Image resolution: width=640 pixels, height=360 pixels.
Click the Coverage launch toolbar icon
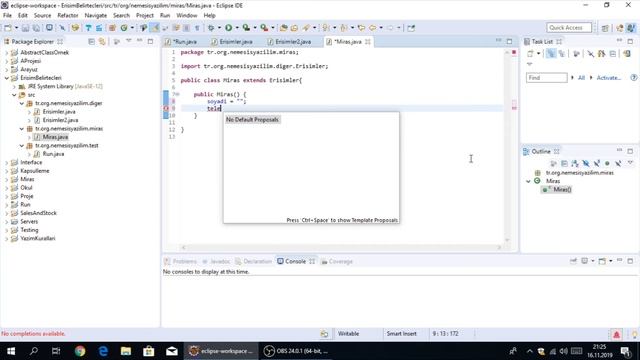pyautogui.click(x=246, y=28)
